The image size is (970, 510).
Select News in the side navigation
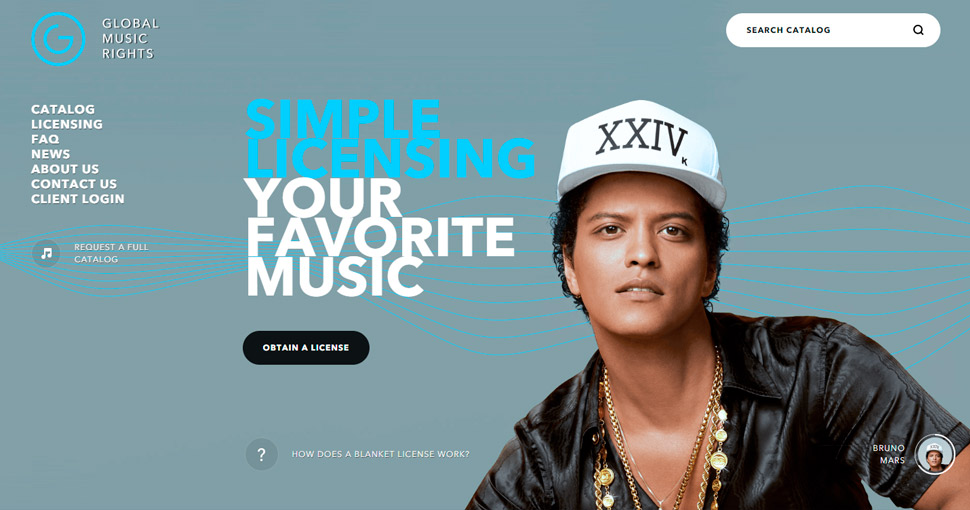pos(51,153)
